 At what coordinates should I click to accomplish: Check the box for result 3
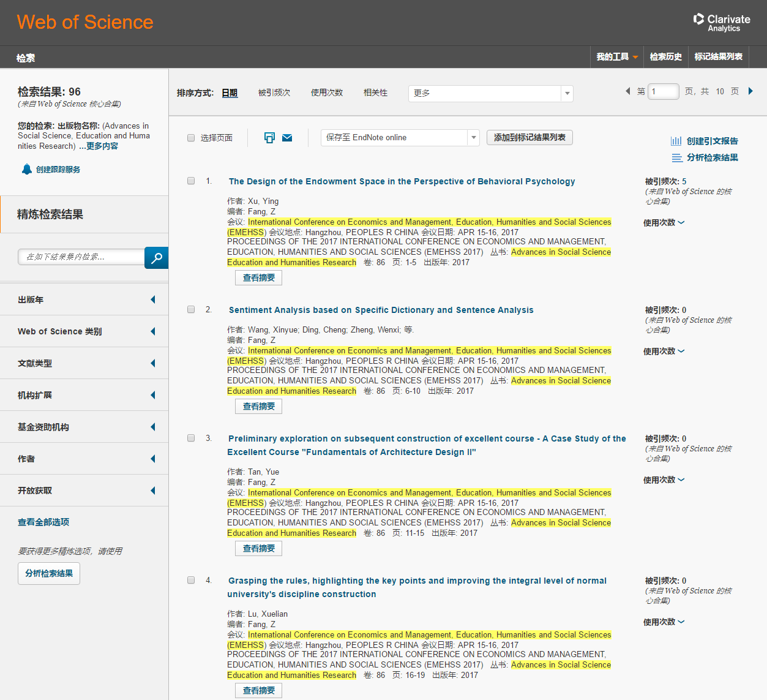click(191, 438)
